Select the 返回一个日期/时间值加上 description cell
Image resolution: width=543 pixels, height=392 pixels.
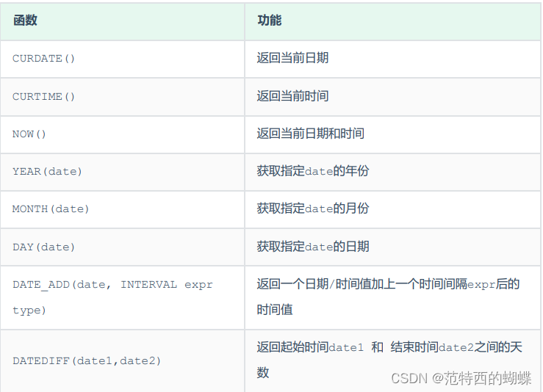coord(392,298)
